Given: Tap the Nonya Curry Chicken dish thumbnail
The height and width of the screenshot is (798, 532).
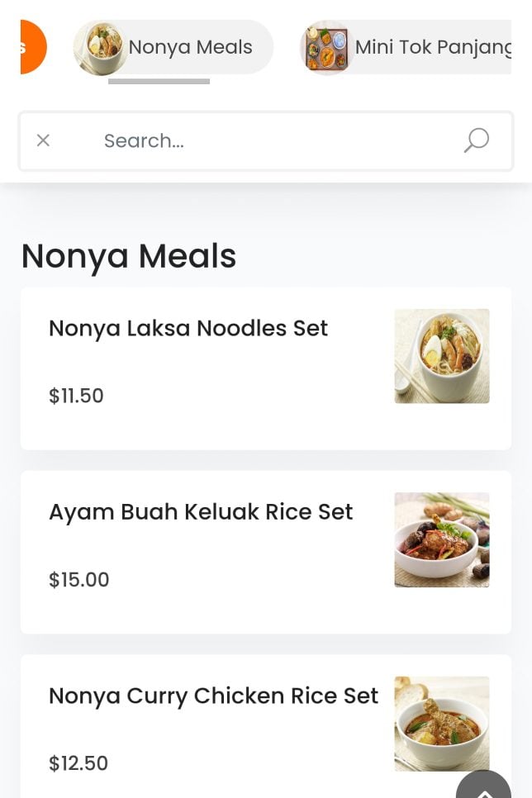Looking at the screenshot, I should (442, 724).
